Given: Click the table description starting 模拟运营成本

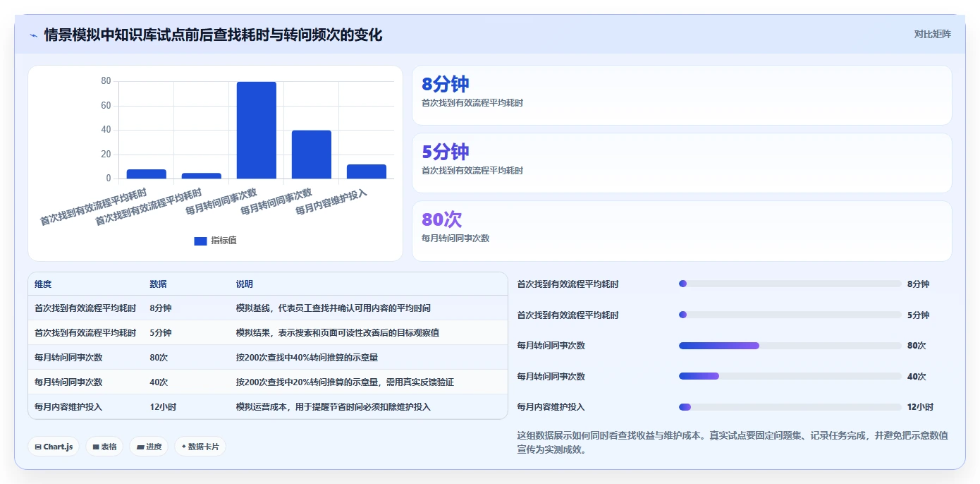Looking at the screenshot, I should (333, 406).
